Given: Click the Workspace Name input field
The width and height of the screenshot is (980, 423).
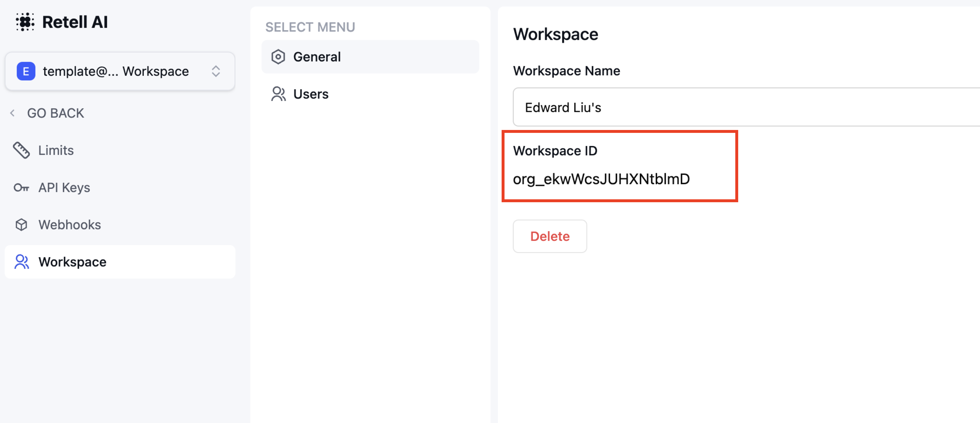Looking at the screenshot, I should click(746, 107).
